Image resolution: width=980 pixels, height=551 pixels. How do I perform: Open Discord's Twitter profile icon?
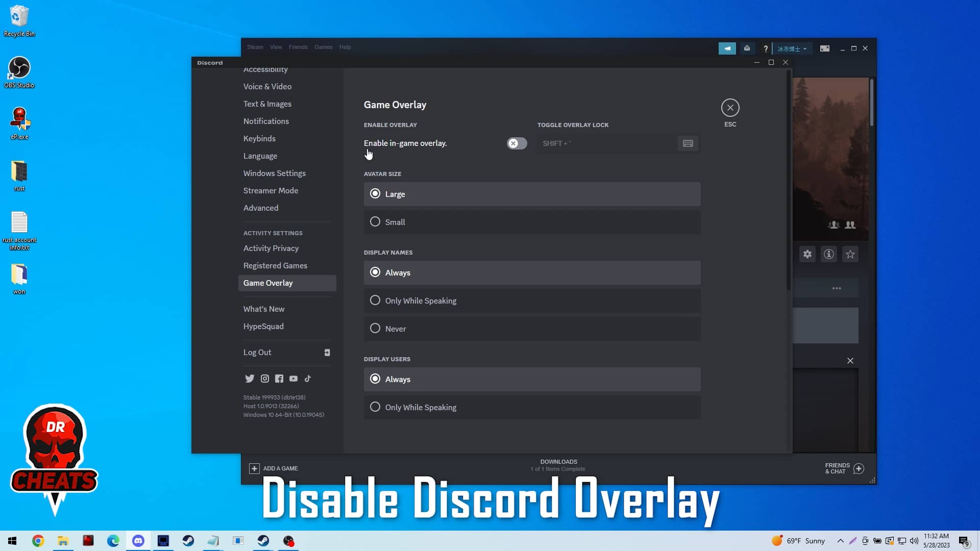click(250, 379)
